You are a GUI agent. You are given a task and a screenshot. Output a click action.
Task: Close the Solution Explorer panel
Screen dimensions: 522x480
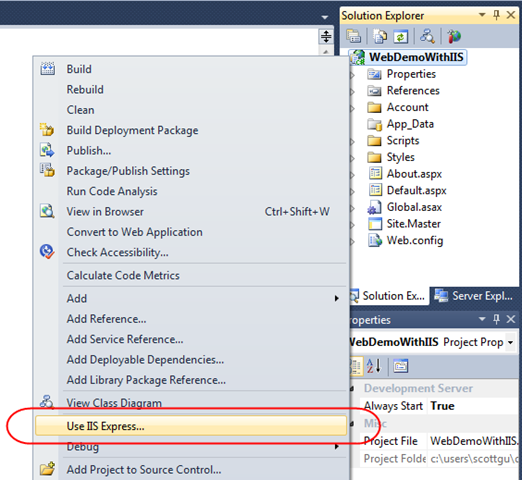point(511,15)
